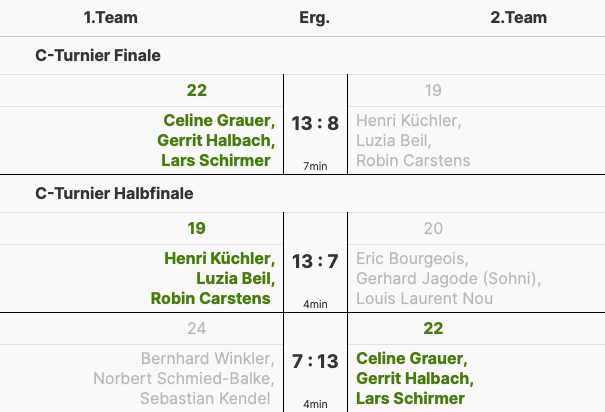Click the 7min duration label
The height and width of the screenshot is (412, 605).
pyautogui.click(x=316, y=166)
